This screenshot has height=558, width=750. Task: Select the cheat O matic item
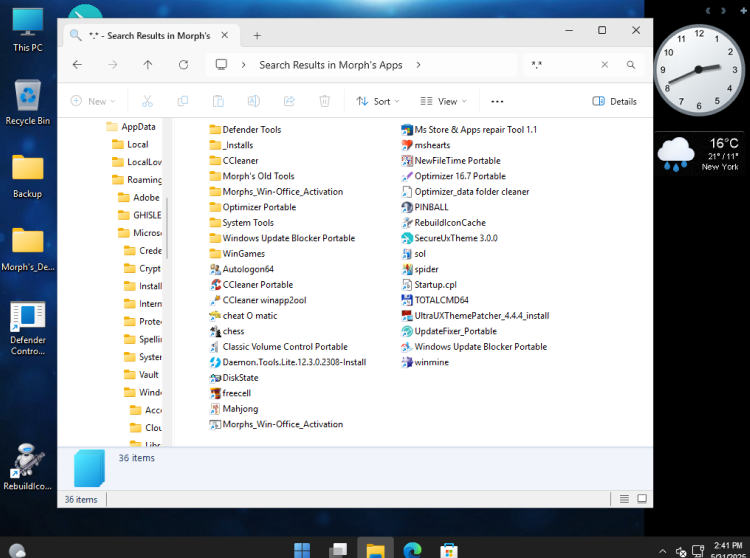point(243,316)
